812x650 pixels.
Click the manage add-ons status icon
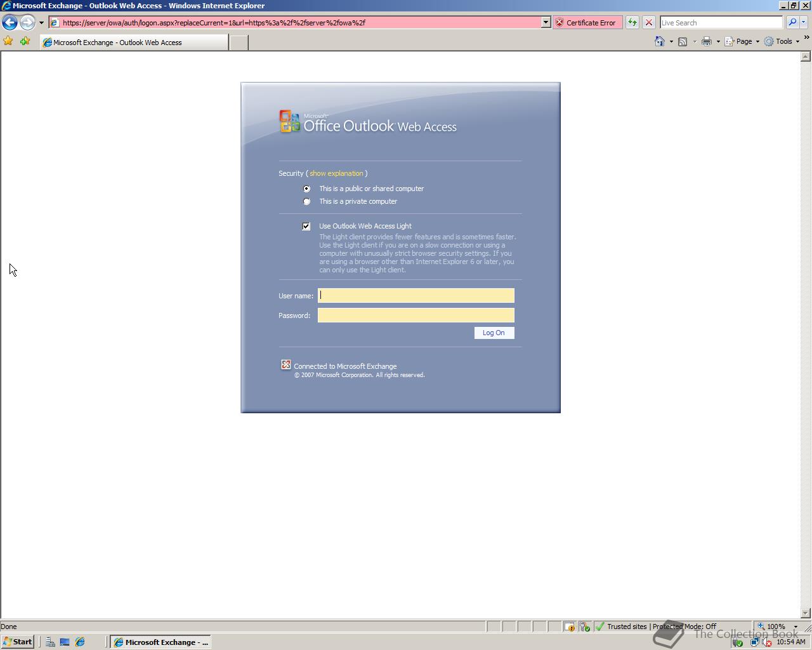[x=584, y=627]
